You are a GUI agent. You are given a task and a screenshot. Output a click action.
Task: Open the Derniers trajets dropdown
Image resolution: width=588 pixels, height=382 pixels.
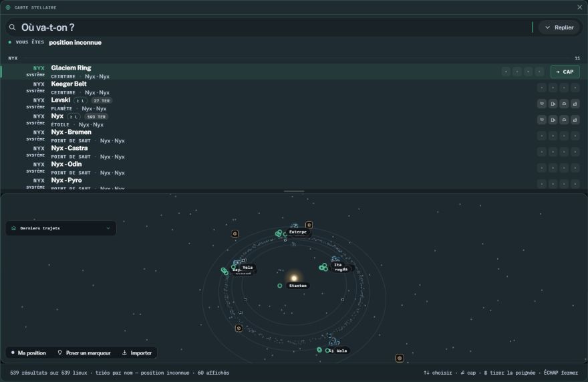[x=61, y=228]
